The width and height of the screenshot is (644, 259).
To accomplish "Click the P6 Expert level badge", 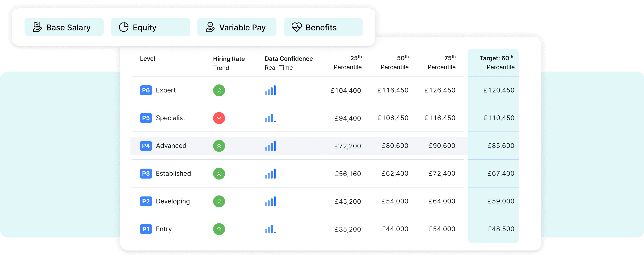I will pos(146,90).
